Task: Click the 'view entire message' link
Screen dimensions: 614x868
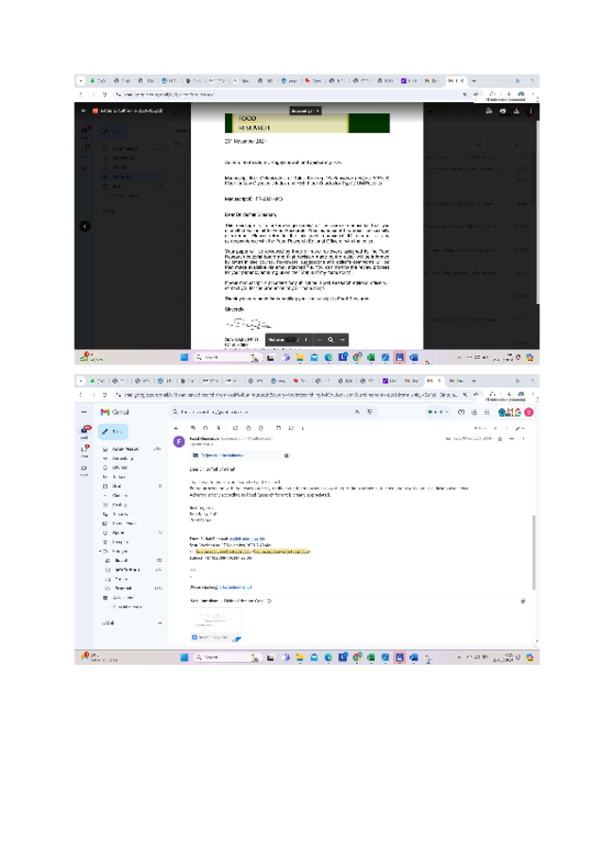Action: [x=235, y=587]
